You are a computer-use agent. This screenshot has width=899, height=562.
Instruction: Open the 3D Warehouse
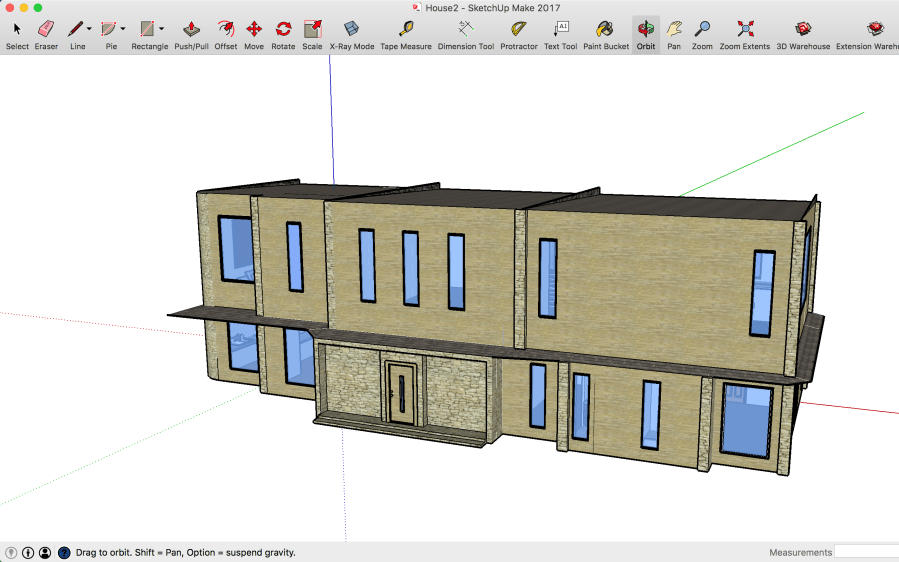tap(803, 30)
